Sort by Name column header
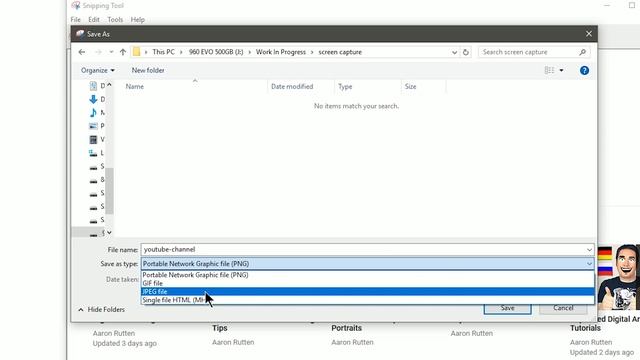This screenshot has width=640, height=360. pyautogui.click(x=134, y=87)
